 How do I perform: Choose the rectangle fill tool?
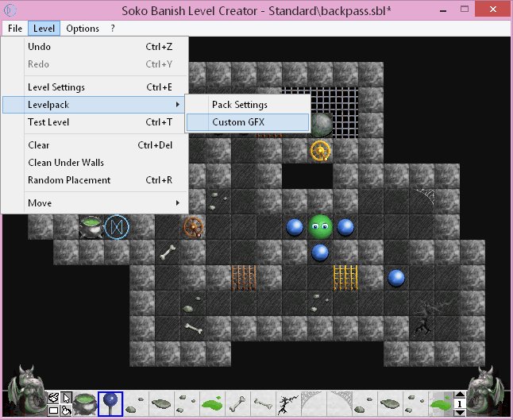pos(53,410)
